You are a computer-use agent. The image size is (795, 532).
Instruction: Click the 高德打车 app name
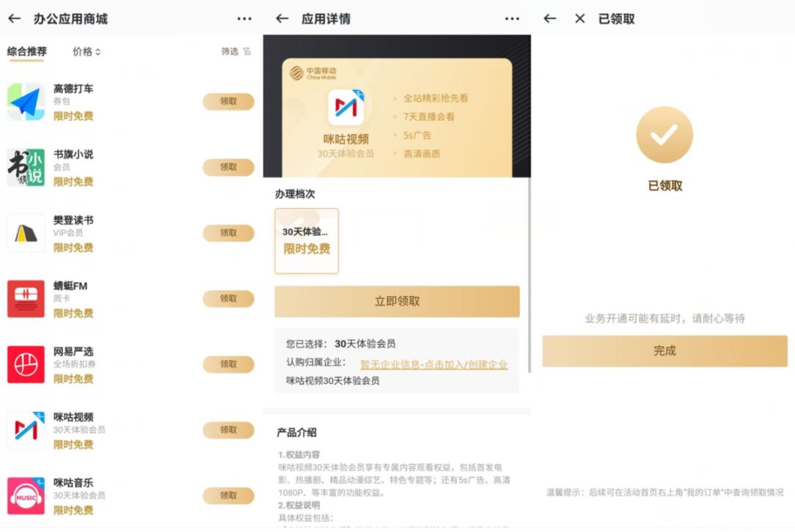73,89
